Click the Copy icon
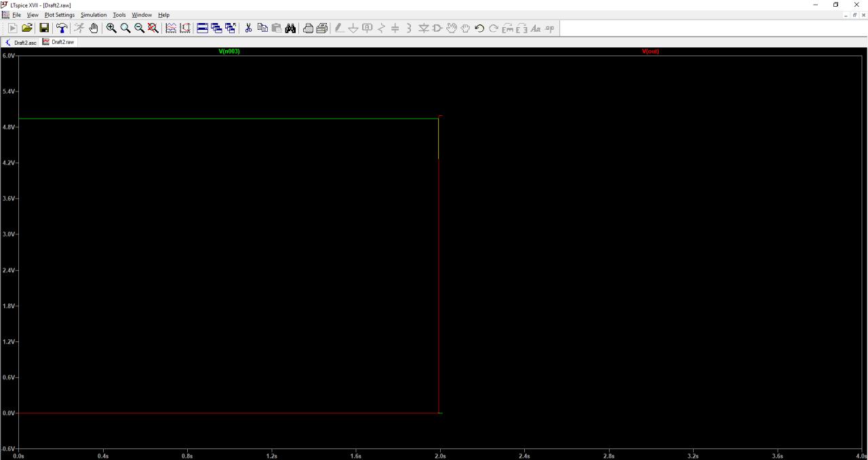The image size is (868, 460). (262, 28)
